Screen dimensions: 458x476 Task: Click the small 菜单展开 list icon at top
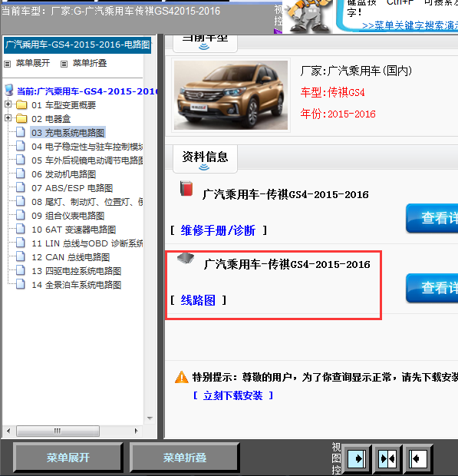click(x=7, y=64)
